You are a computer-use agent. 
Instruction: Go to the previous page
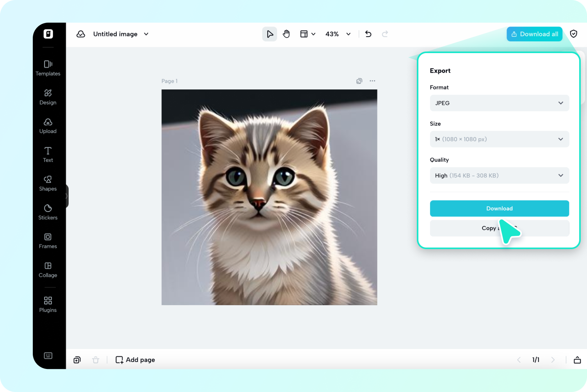click(x=519, y=360)
